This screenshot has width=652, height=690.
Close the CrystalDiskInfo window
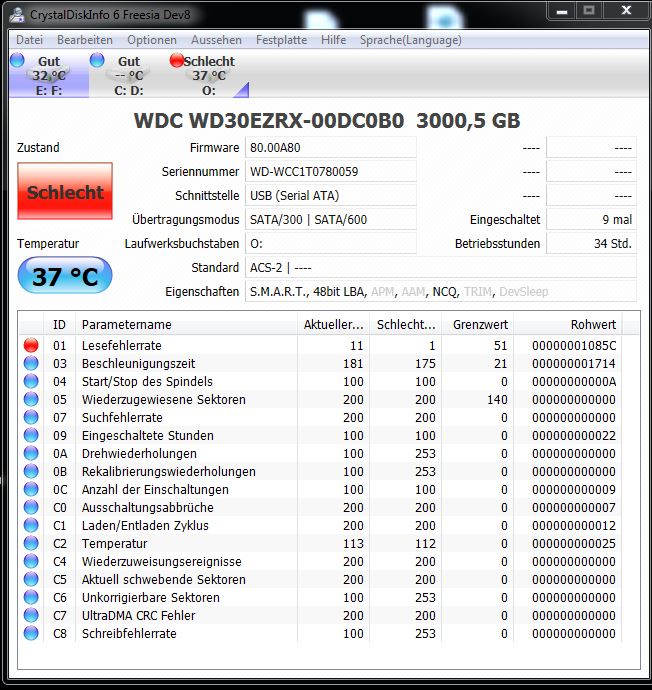point(626,11)
